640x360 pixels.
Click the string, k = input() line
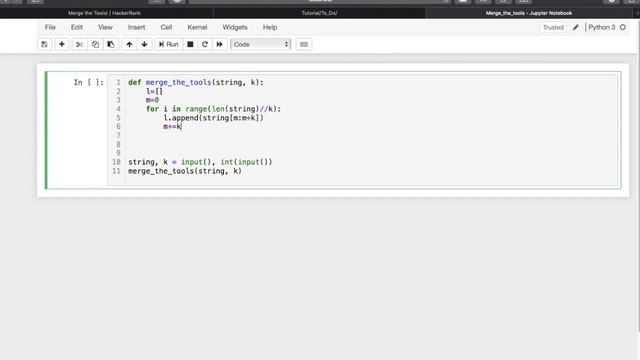[x=200, y=162]
